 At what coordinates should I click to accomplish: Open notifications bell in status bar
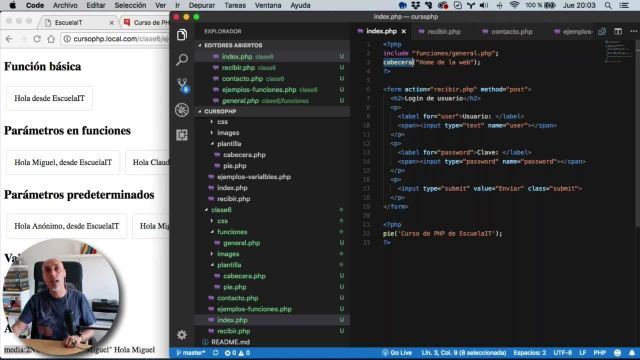point(632,353)
